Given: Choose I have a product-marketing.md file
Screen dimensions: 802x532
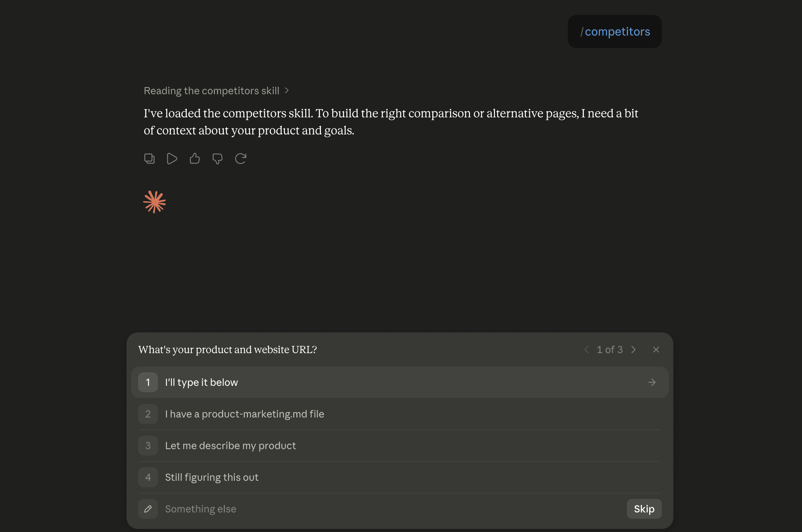Looking at the screenshot, I should click(400, 414).
